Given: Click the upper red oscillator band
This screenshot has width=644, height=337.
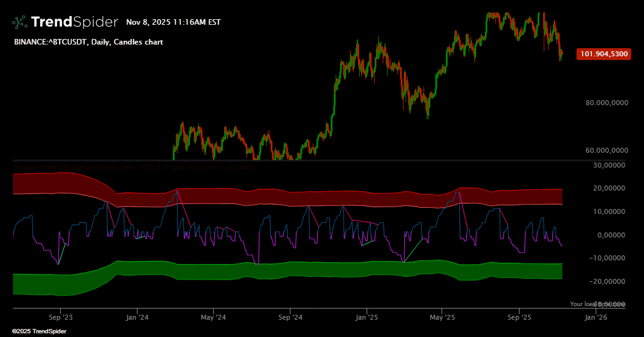Looking at the screenshot, I should tap(287, 198).
